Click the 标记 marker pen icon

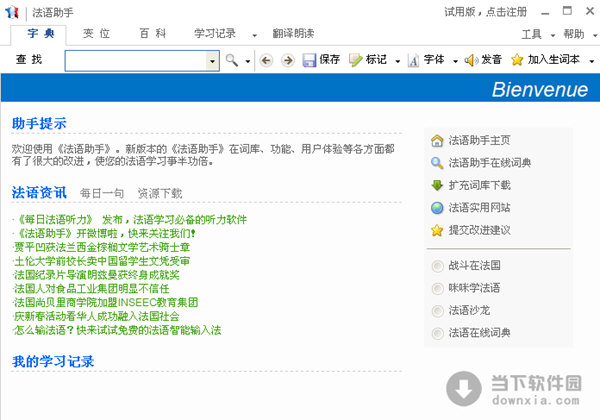(x=355, y=60)
